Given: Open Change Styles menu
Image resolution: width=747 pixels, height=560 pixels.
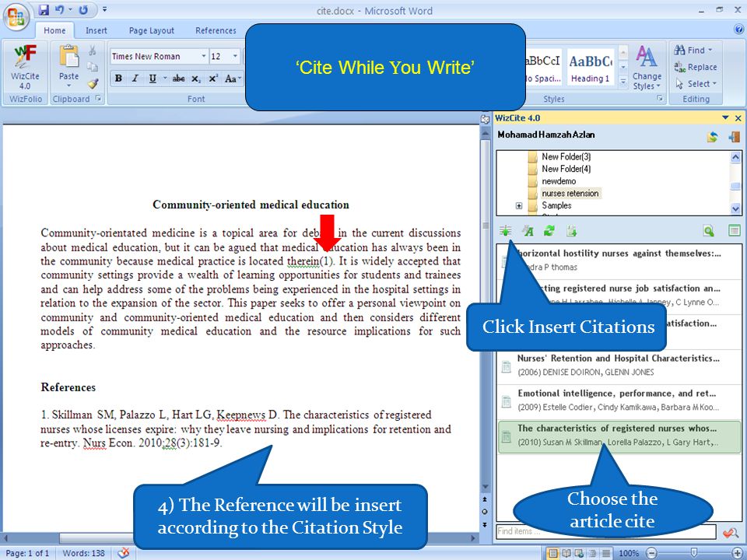Looking at the screenshot, I should [x=647, y=68].
